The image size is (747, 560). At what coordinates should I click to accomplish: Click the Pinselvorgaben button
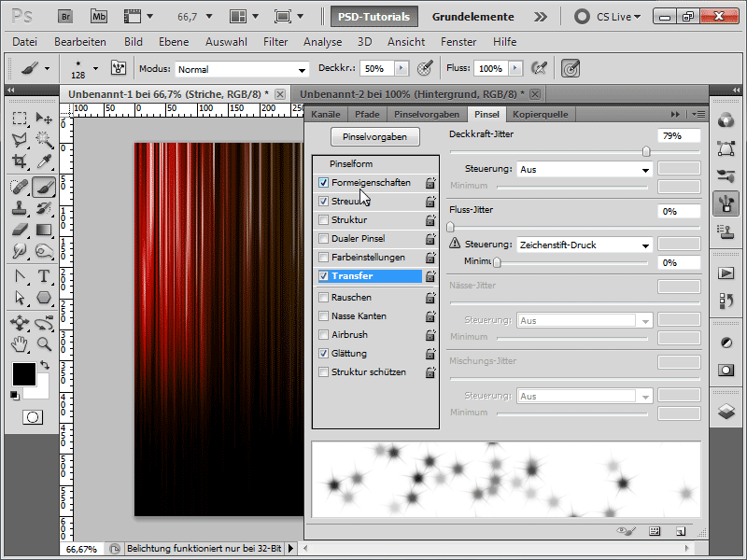click(x=375, y=137)
